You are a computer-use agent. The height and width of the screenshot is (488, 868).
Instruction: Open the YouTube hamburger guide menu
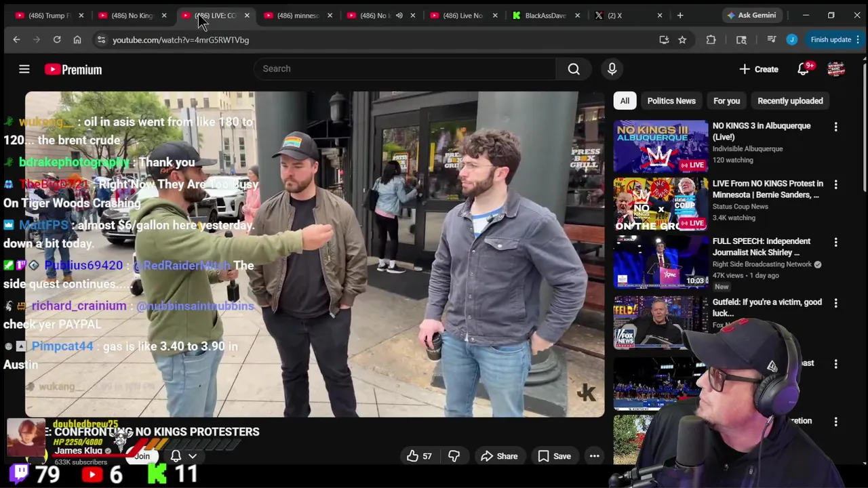pyautogui.click(x=24, y=69)
